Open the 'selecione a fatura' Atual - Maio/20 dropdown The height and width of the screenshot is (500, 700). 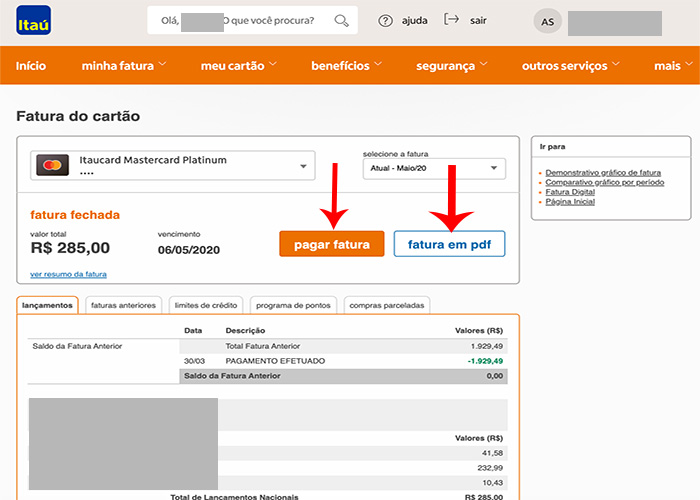(434, 168)
